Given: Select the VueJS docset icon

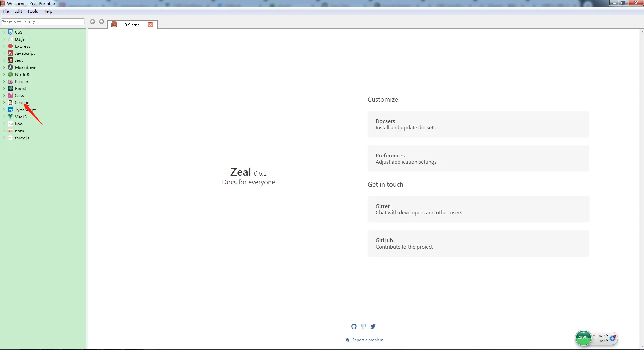Looking at the screenshot, I should [x=10, y=117].
